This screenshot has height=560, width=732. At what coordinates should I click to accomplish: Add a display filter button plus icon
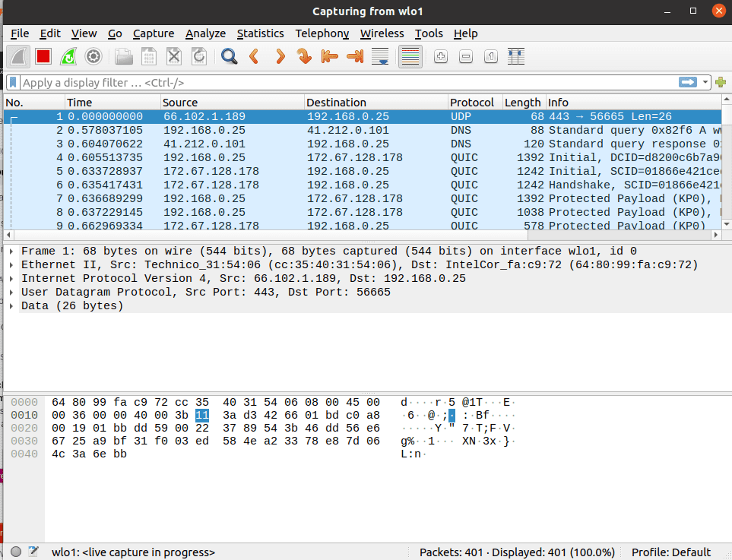tap(721, 82)
